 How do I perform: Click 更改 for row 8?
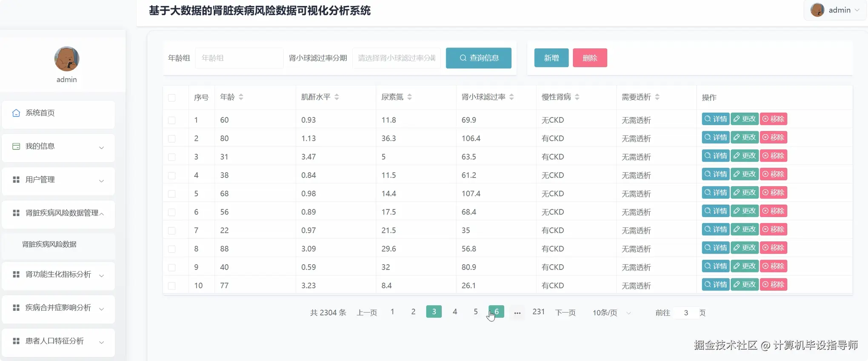pos(745,247)
